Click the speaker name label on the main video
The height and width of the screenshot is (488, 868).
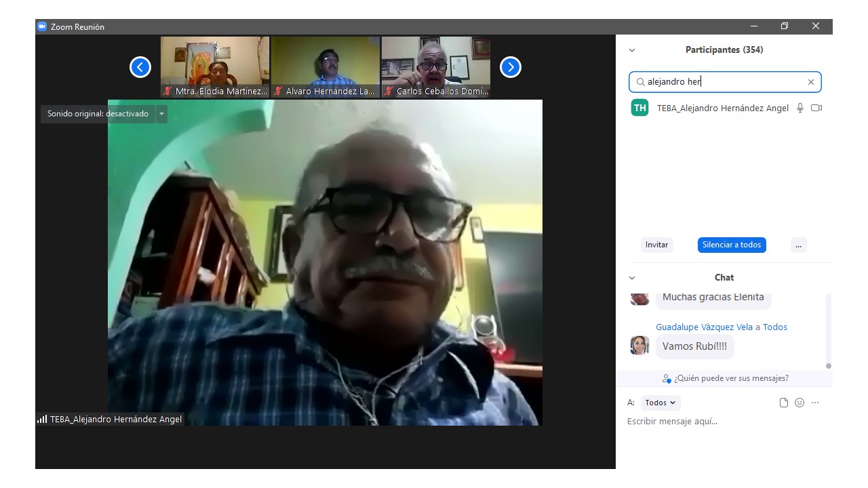pyautogui.click(x=116, y=419)
